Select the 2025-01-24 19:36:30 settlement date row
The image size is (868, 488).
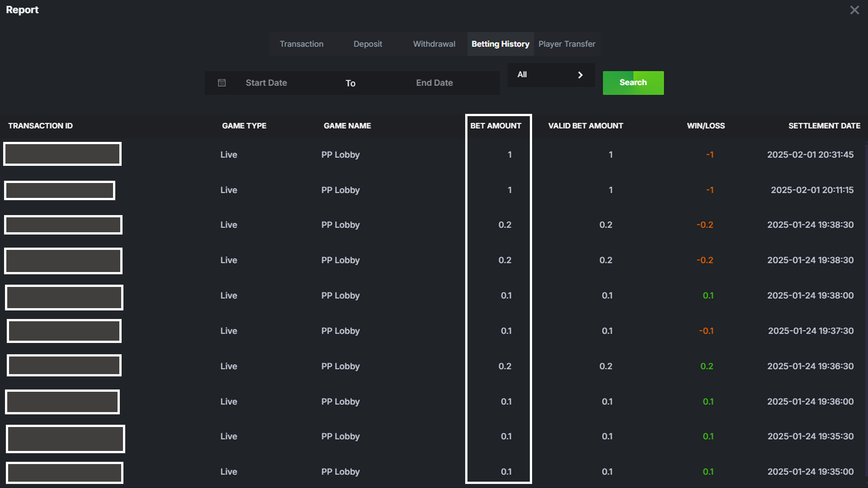pos(810,366)
